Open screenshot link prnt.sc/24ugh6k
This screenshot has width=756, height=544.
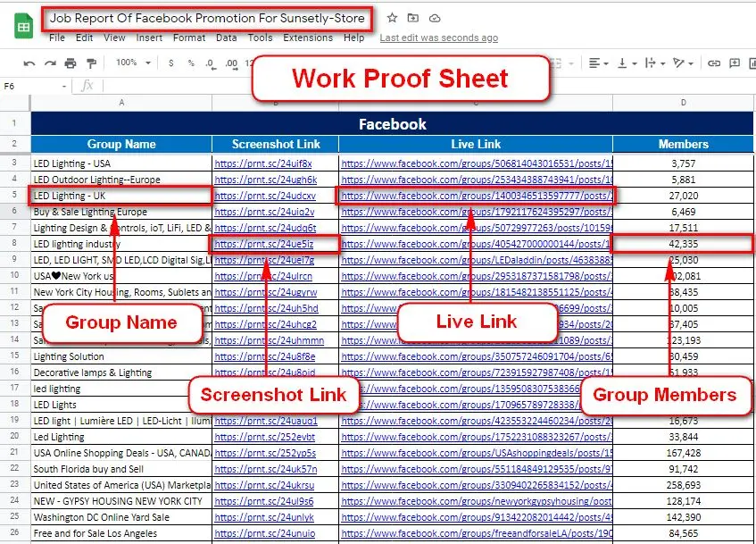pos(266,180)
